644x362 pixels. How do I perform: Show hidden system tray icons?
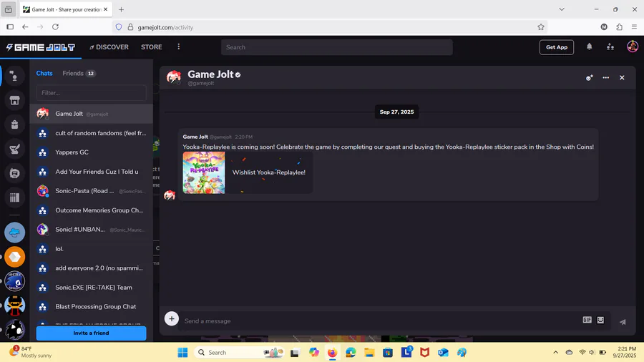pos(556,352)
